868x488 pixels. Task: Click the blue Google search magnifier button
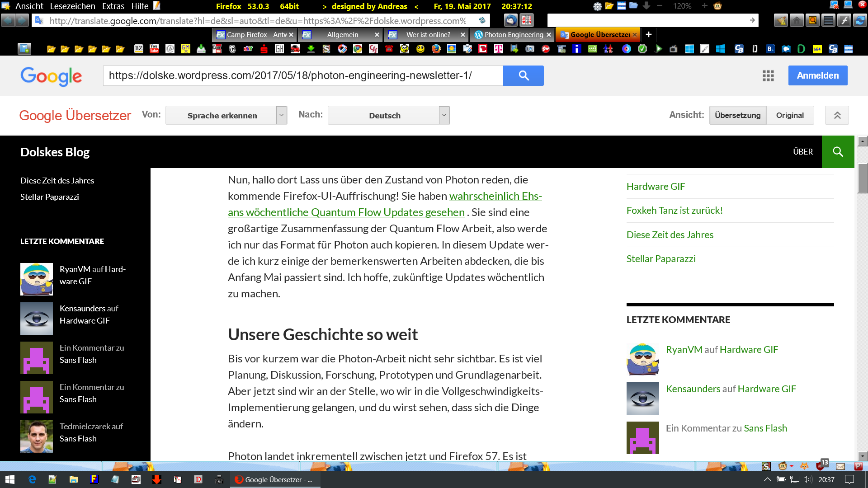[523, 75]
